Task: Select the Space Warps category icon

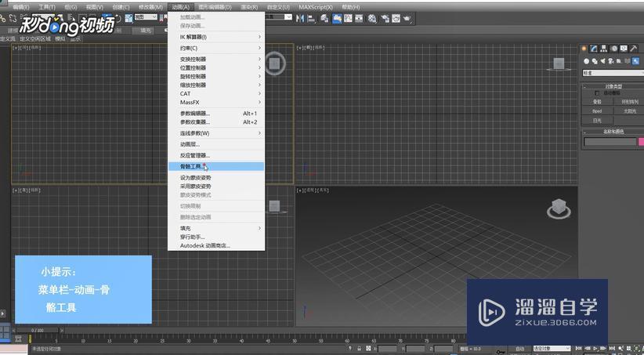Action: (x=628, y=61)
